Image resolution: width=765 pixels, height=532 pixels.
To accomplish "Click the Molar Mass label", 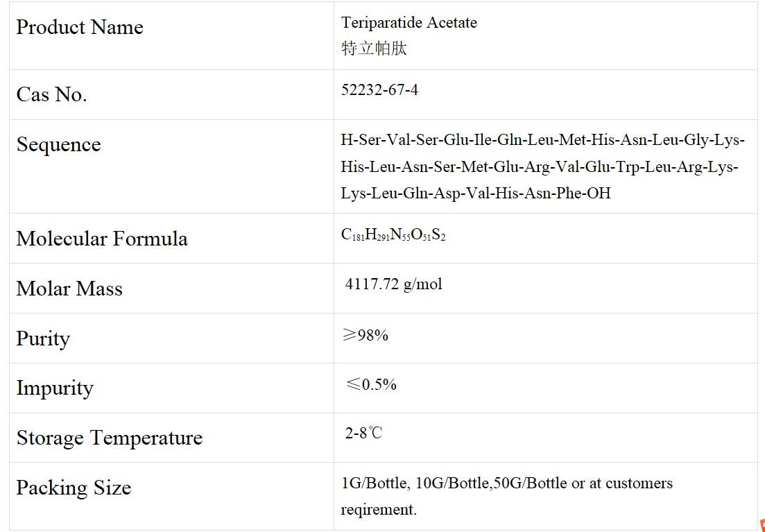I will [69, 289].
